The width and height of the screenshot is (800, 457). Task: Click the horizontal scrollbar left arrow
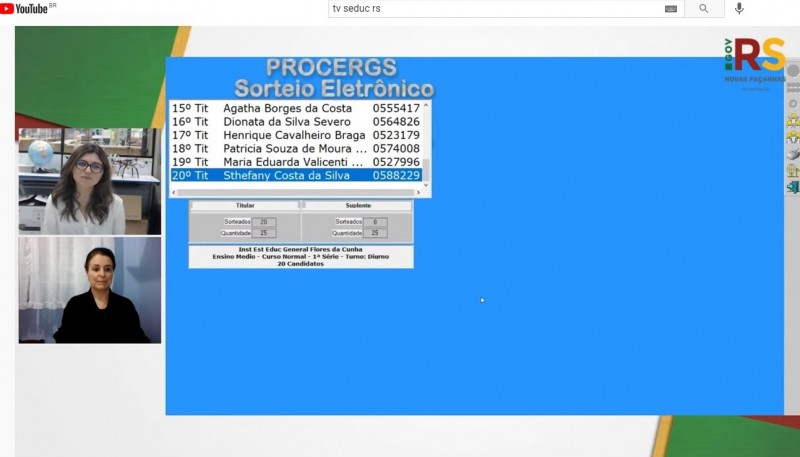tap(174, 192)
